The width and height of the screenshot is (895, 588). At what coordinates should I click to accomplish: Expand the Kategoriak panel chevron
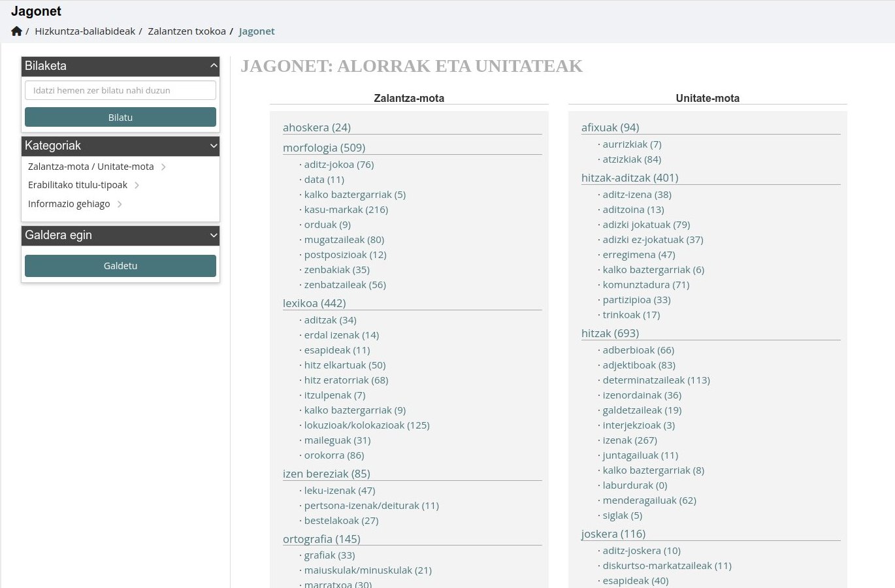(214, 146)
